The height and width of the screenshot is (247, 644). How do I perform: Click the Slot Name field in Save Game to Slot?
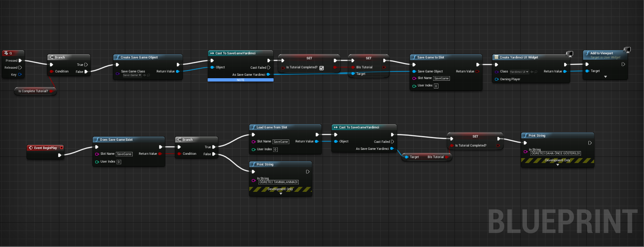tap(441, 78)
